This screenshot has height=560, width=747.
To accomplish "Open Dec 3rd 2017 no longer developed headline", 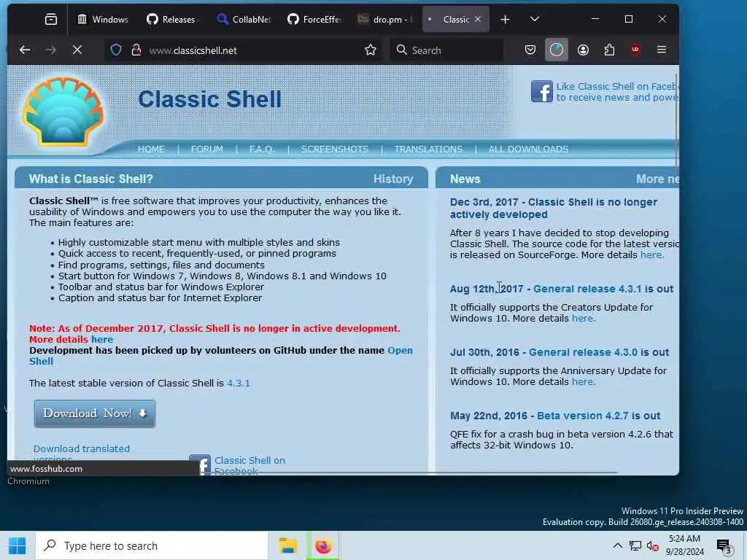I will pos(553,208).
